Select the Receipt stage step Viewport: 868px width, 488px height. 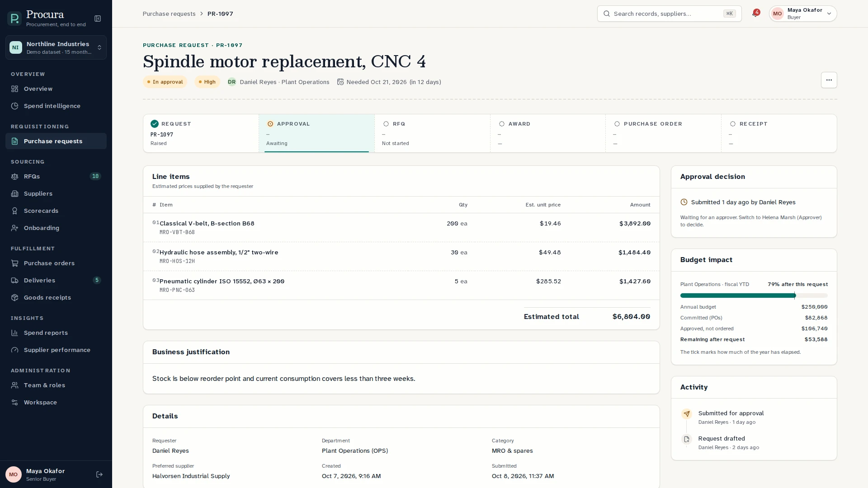pos(779,133)
